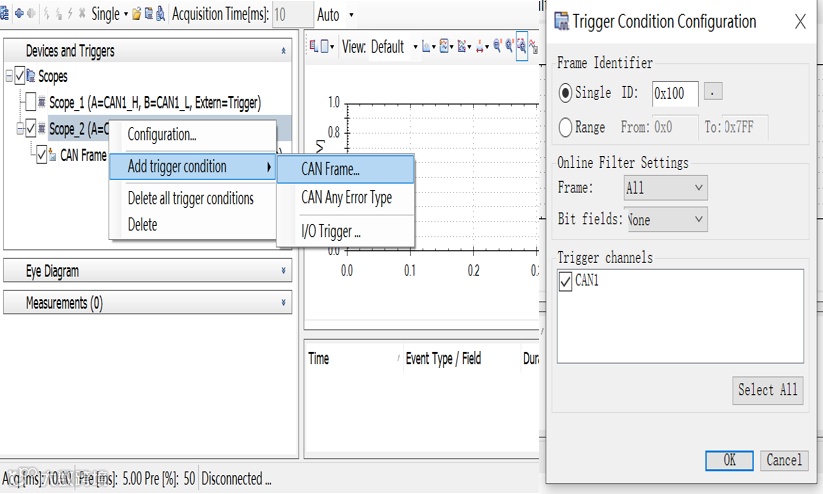This screenshot has width=823, height=494.
Task: Collapse the Scope_2 tree node
Action: coord(19,128)
